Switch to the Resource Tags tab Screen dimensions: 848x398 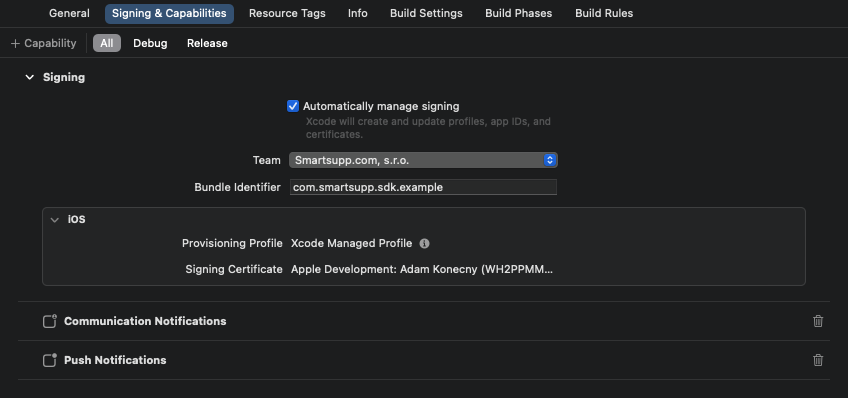[287, 14]
